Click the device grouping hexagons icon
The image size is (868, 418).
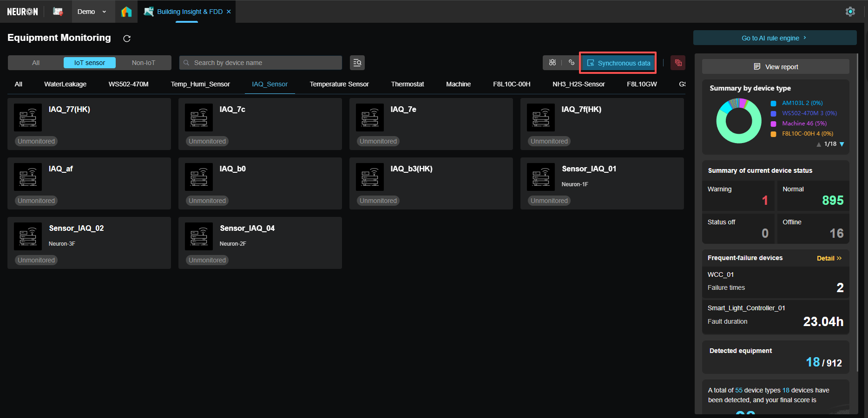point(552,63)
